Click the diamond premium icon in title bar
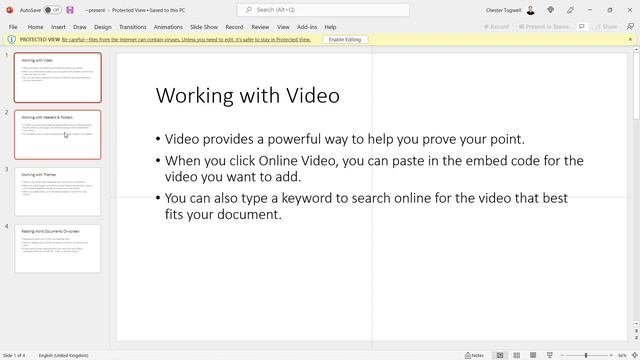Screen dimensions: 640x360 coord(551,10)
